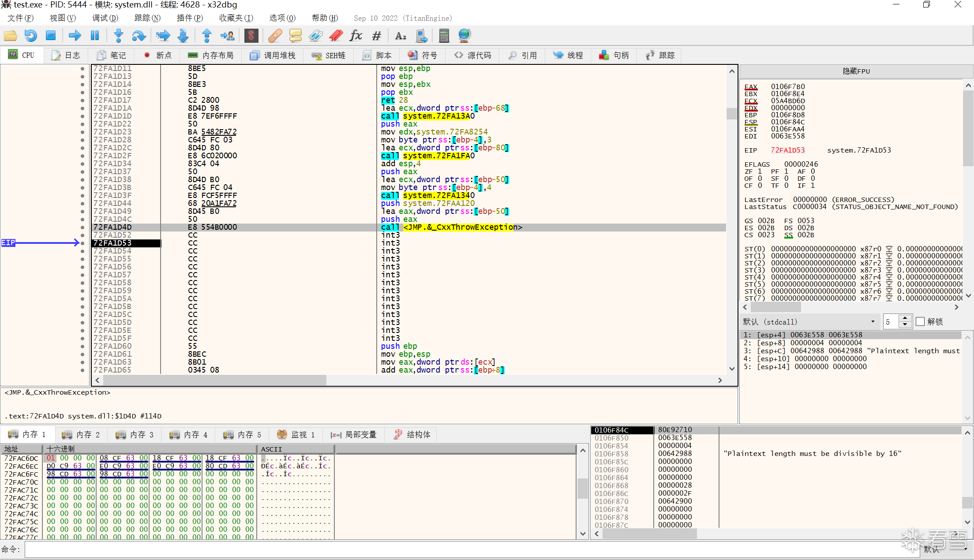This screenshot has height=560, width=974.
Task: Click the open file folder icon
Action: coord(10,36)
